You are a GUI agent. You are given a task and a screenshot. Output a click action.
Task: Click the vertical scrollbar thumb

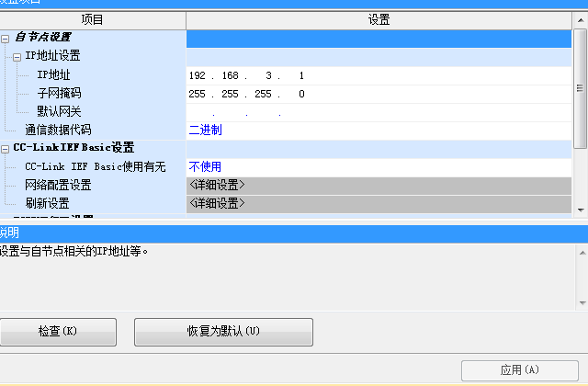580,88
